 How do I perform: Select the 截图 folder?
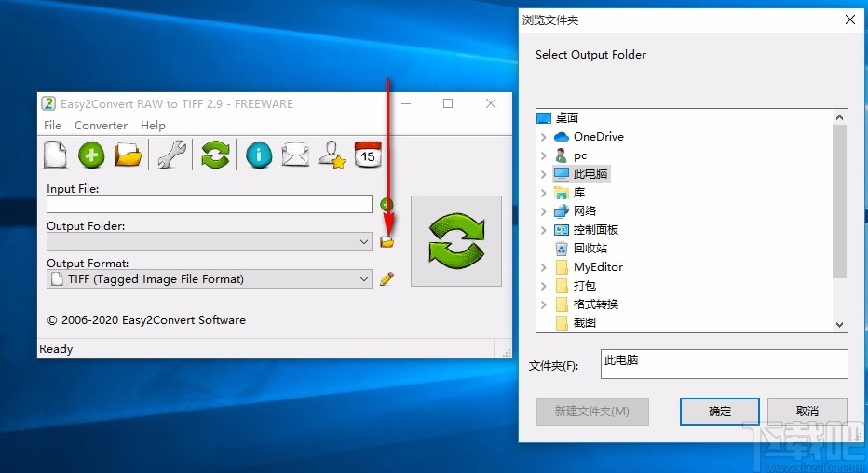pos(585,322)
